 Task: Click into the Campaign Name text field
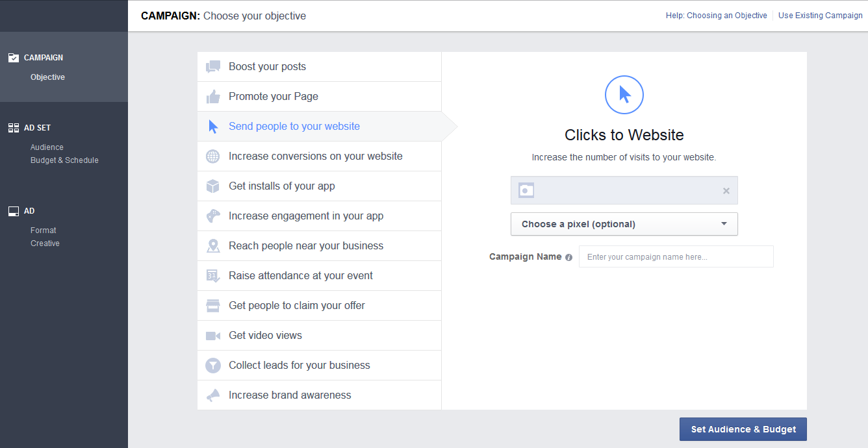coord(676,256)
